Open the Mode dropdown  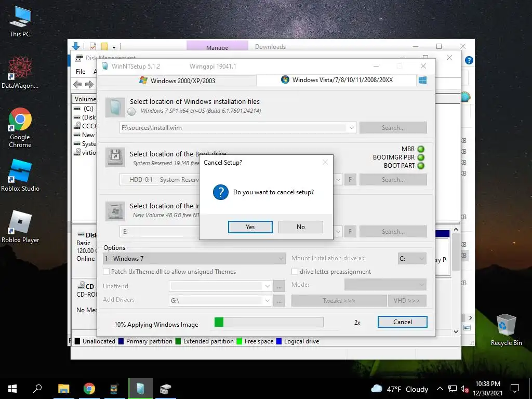(385, 285)
